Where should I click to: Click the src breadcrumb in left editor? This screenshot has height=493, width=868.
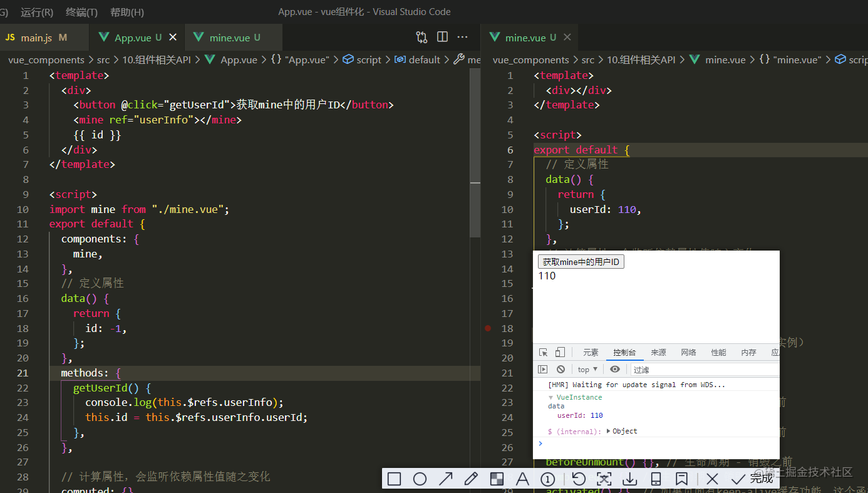[x=103, y=60]
